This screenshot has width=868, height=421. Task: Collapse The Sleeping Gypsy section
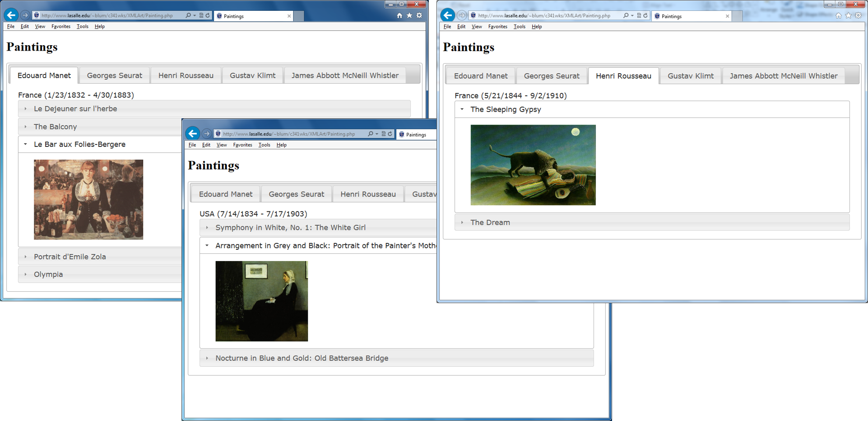pyautogui.click(x=652, y=109)
